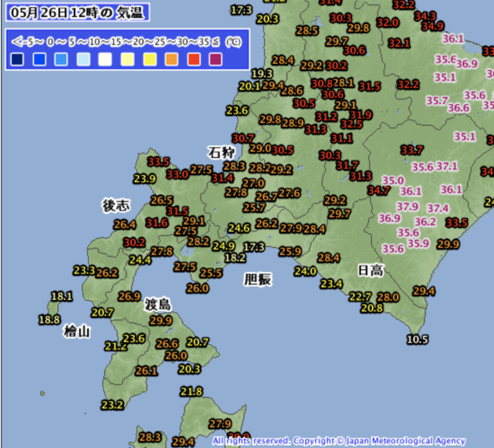Click the 19.3 temperature reading
This screenshot has width=494, height=448.
[262, 74]
